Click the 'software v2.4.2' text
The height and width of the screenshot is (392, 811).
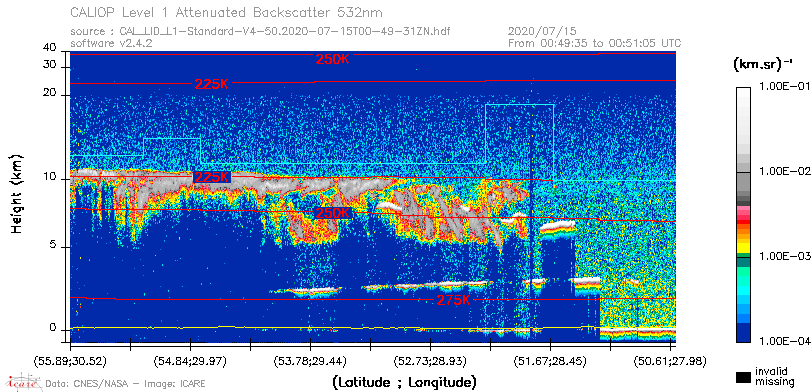pyautogui.click(x=111, y=43)
